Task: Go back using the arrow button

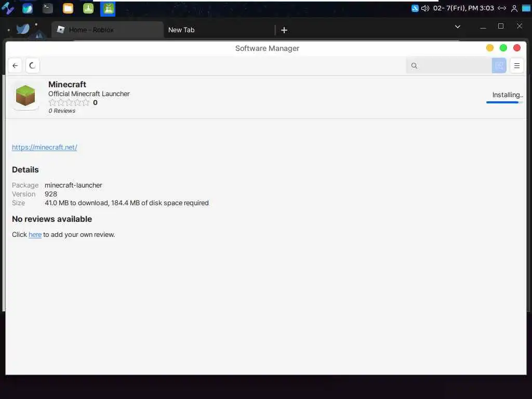Action: pos(15,65)
